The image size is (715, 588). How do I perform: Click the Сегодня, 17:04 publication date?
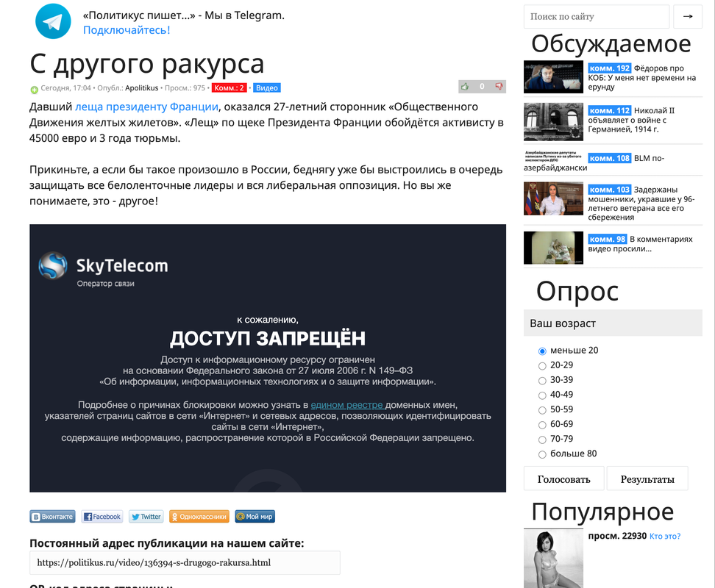click(x=65, y=88)
